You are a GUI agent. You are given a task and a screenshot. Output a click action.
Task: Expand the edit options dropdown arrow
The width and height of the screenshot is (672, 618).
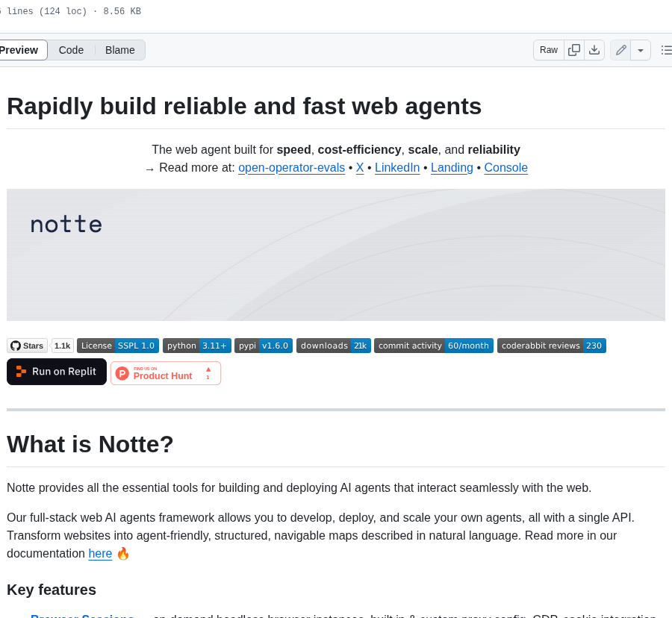coord(640,49)
